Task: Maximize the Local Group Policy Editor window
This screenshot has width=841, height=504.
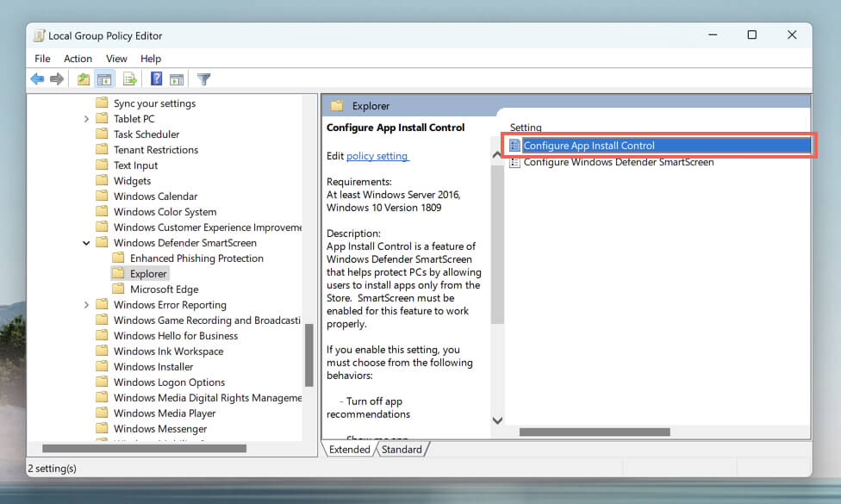Action: click(752, 34)
